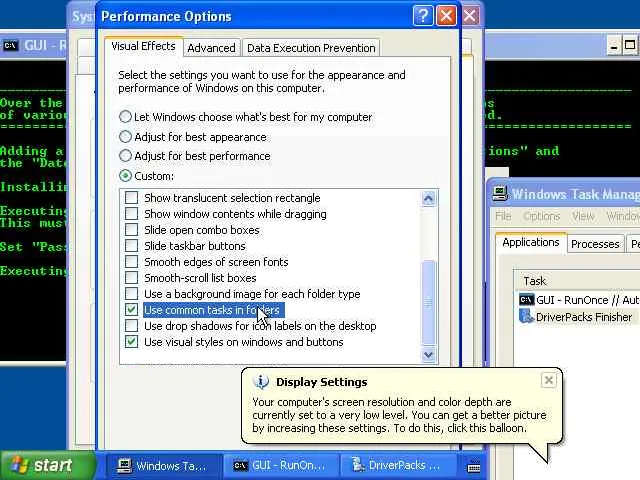Viewport: 640px width, 480px height.
Task: Click the Task Manager title bar icon
Action: click(x=500, y=193)
